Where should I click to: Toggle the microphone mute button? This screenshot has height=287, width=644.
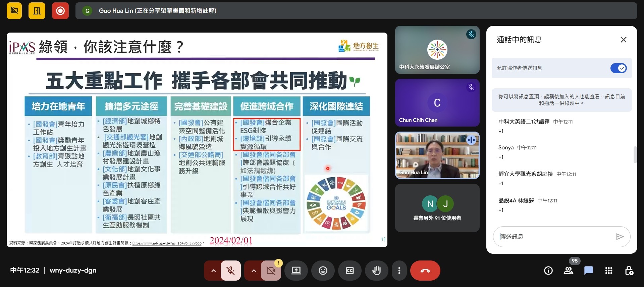[230, 271]
